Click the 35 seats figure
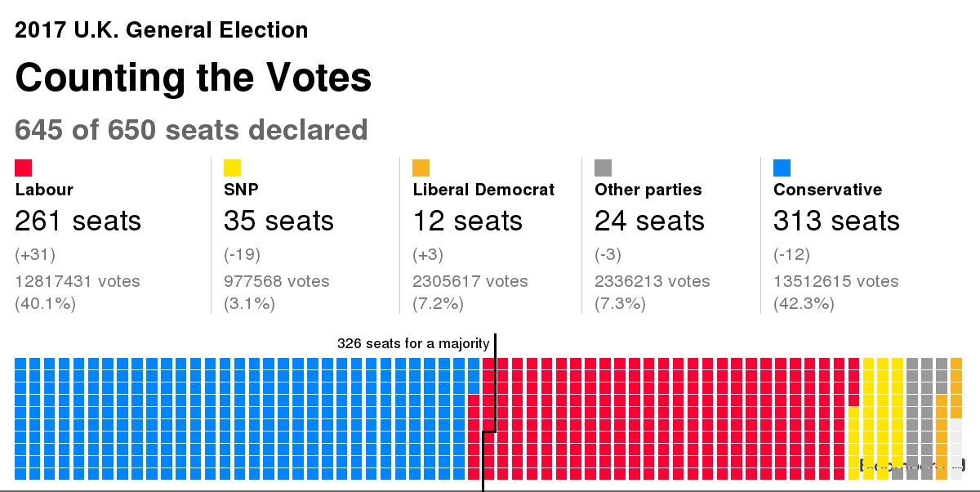Viewport: 980px width, 492px height. [278, 221]
